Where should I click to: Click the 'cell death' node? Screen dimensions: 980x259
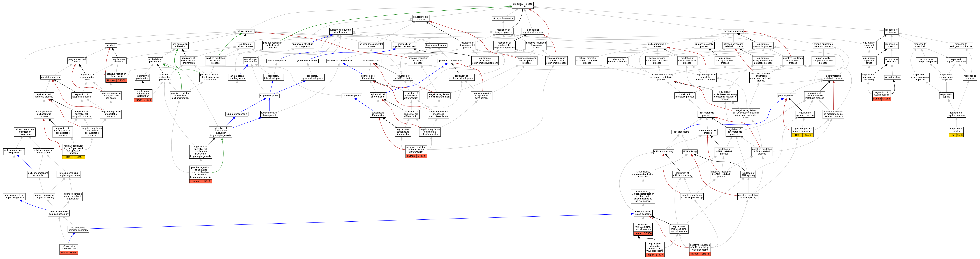(x=111, y=45)
